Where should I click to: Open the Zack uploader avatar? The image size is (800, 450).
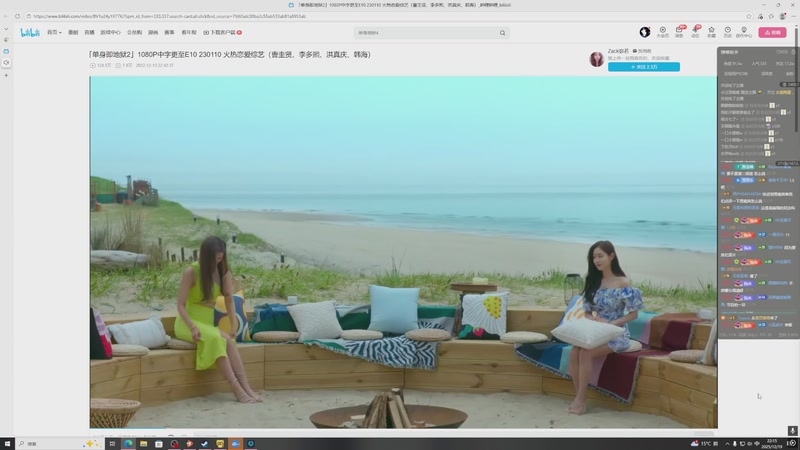[596, 59]
